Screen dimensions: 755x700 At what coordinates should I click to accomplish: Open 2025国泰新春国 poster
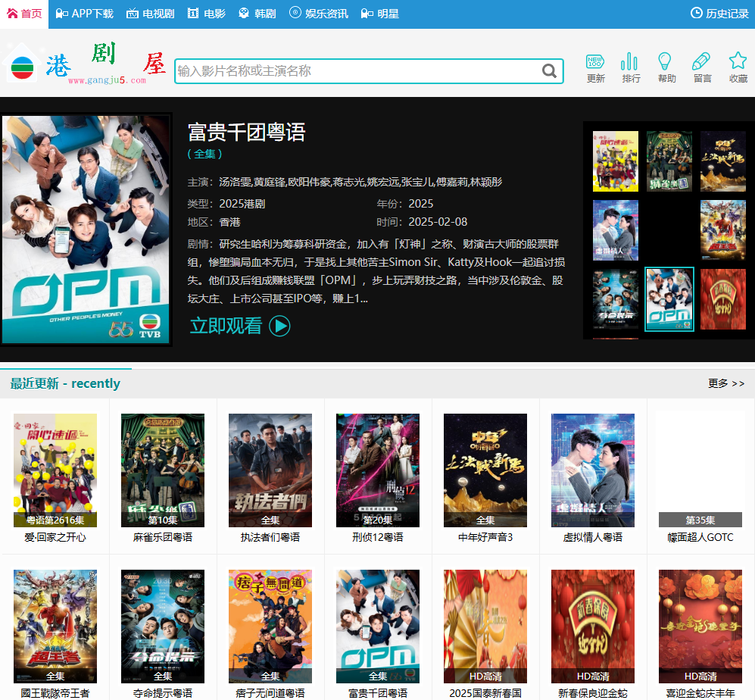point(485,627)
